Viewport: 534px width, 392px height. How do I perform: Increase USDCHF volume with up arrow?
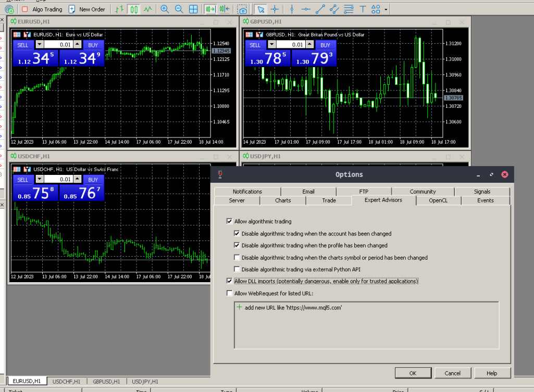(78, 179)
